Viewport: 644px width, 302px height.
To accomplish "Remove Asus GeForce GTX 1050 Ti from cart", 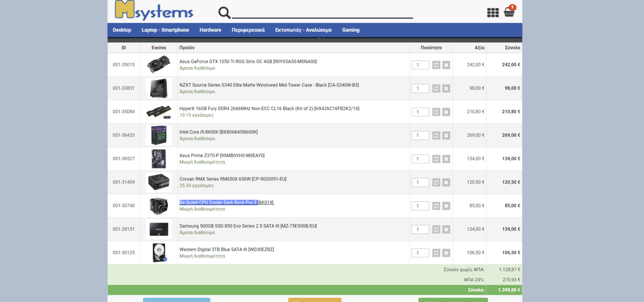I will [446, 65].
